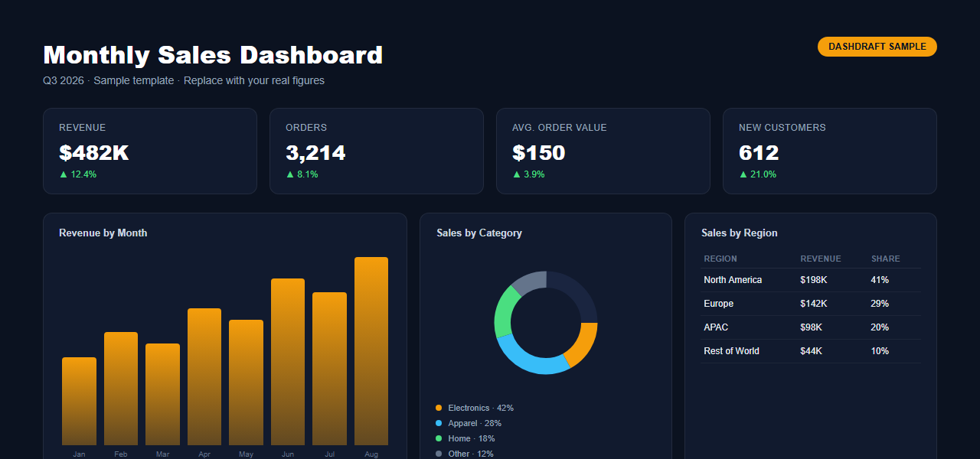Click the DASHDRAFT SAMPLE badge

877,47
